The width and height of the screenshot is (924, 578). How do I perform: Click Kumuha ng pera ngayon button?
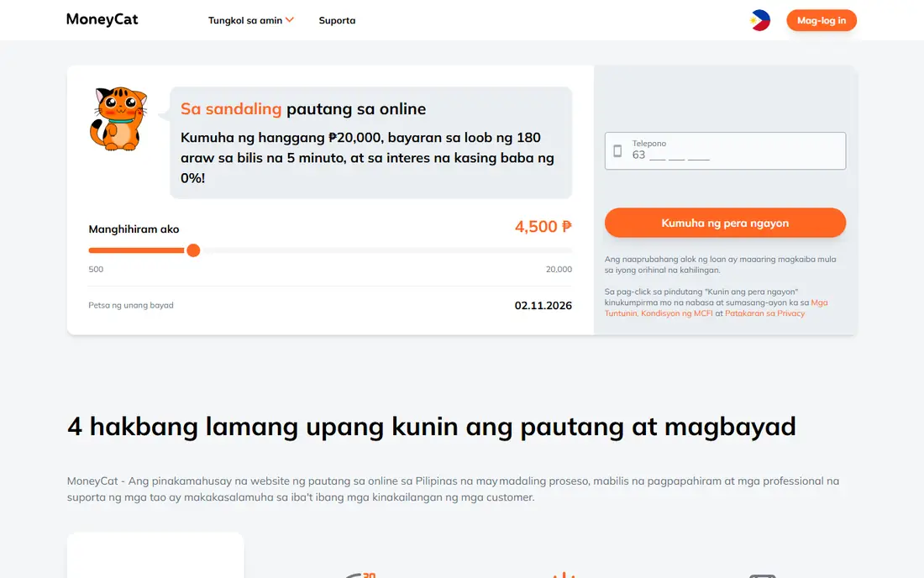click(x=725, y=223)
